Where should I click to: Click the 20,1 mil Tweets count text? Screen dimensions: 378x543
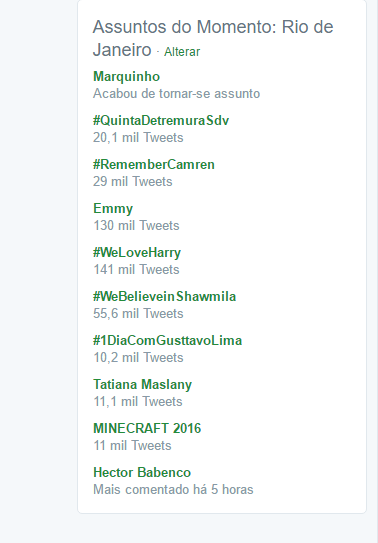(x=138, y=137)
